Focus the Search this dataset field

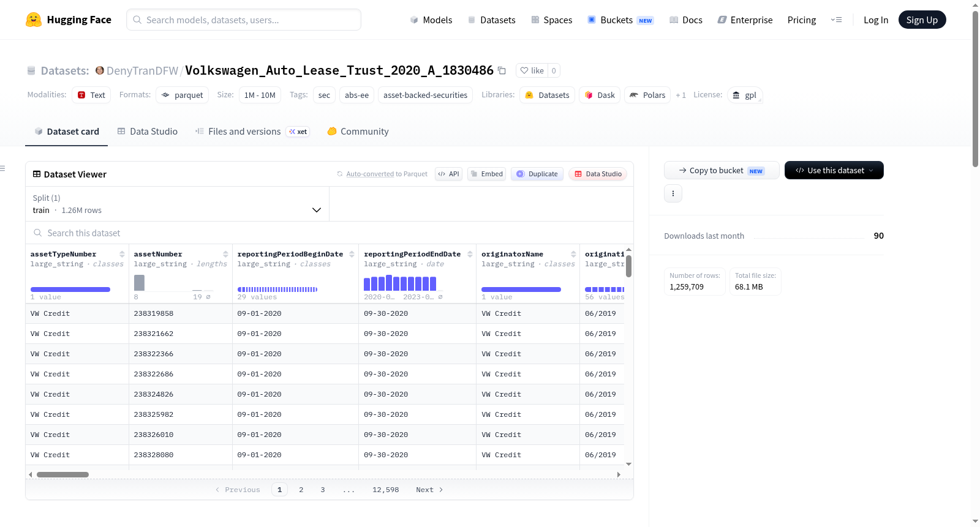(330, 233)
